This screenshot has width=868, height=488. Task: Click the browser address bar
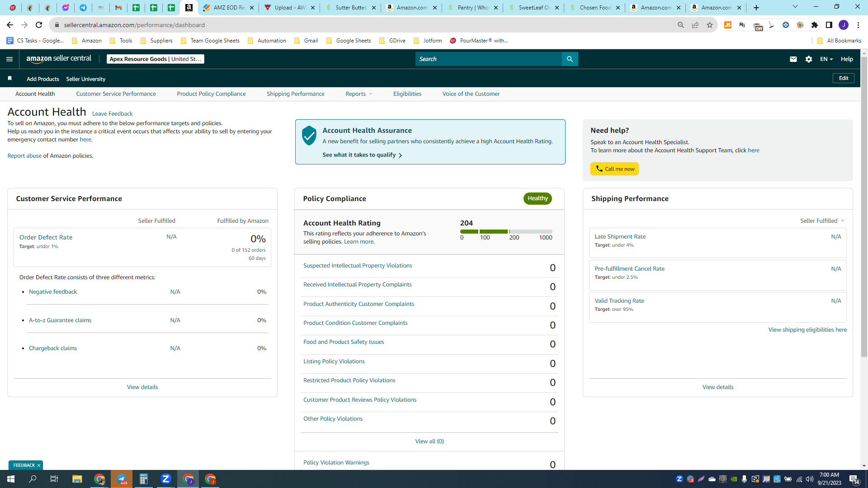coord(362,25)
